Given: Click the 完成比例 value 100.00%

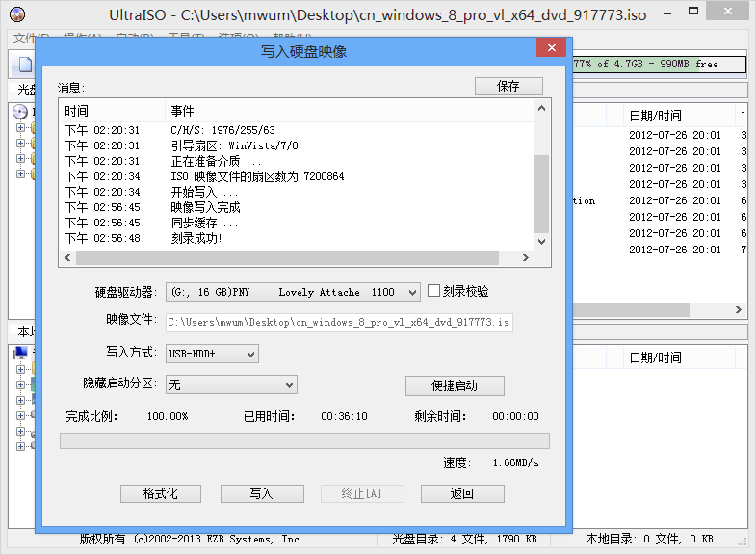Looking at the screenshot, I should click(x=168, y=416).
